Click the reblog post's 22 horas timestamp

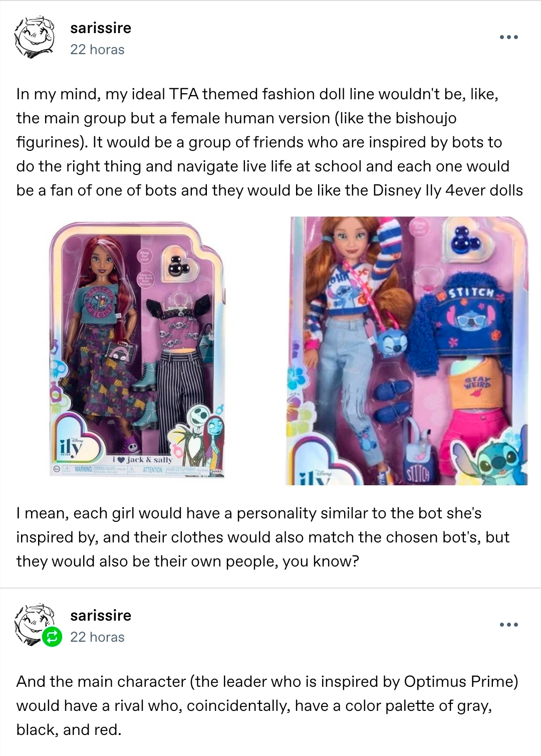tap(97, 637)
